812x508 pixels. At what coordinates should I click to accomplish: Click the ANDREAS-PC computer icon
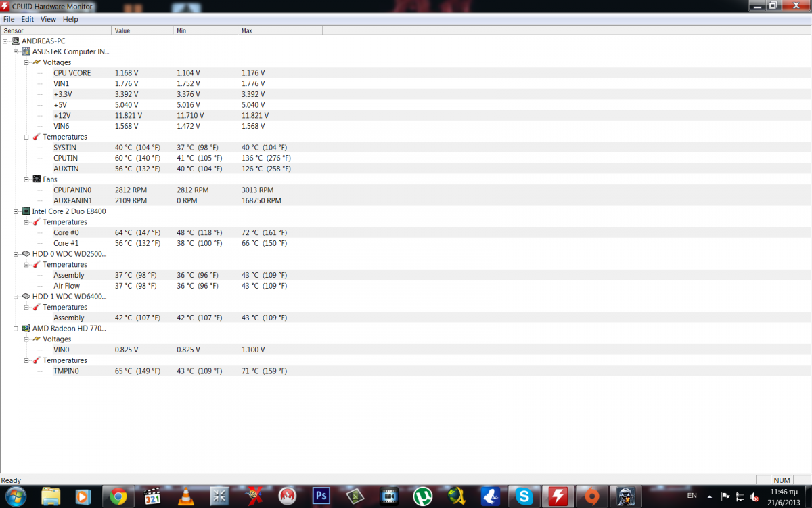coord(16,41)
